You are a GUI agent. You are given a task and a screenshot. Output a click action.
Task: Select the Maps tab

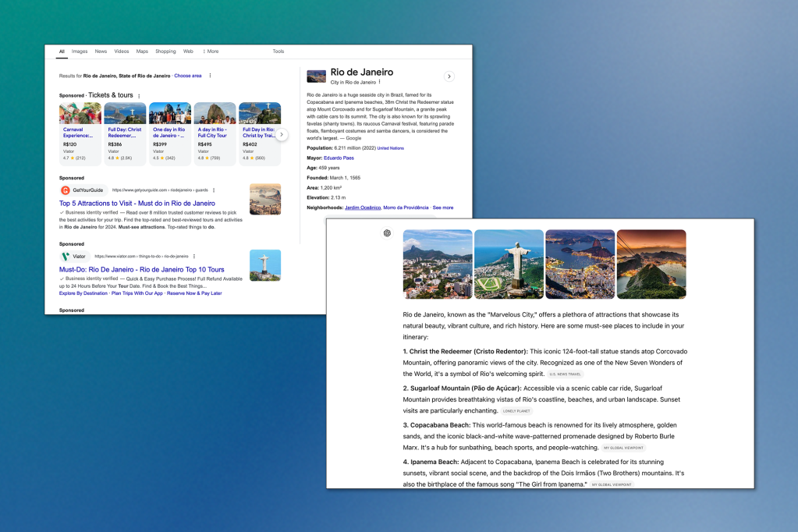[142, 51]
